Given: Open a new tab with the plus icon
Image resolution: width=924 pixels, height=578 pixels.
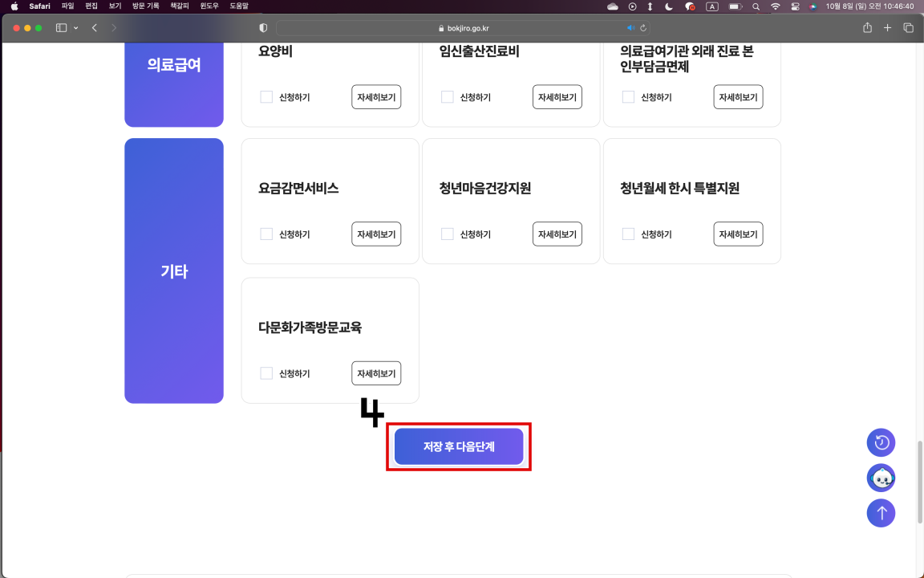Looking at the screenshot, I should [887, 26].
